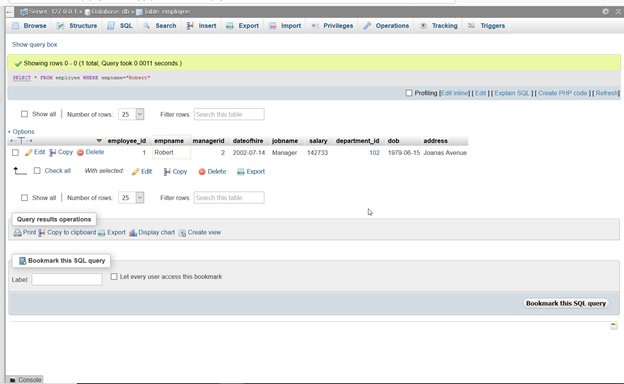Click With selected Export icon
The height and width of the screenshot is (384, 624).
(x=240, y=172)
